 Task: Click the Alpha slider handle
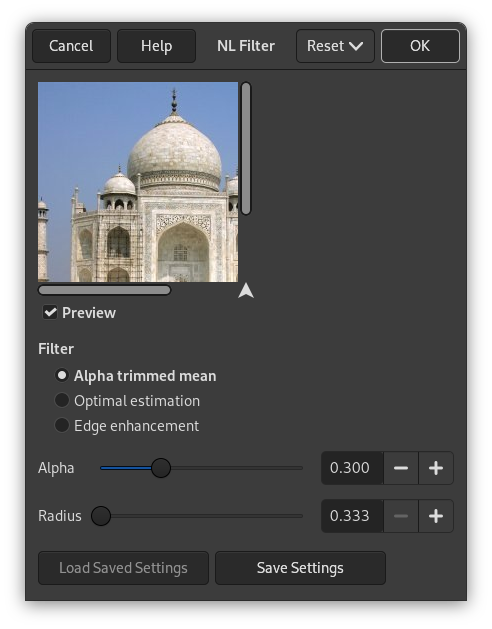[x=161, y=468]
